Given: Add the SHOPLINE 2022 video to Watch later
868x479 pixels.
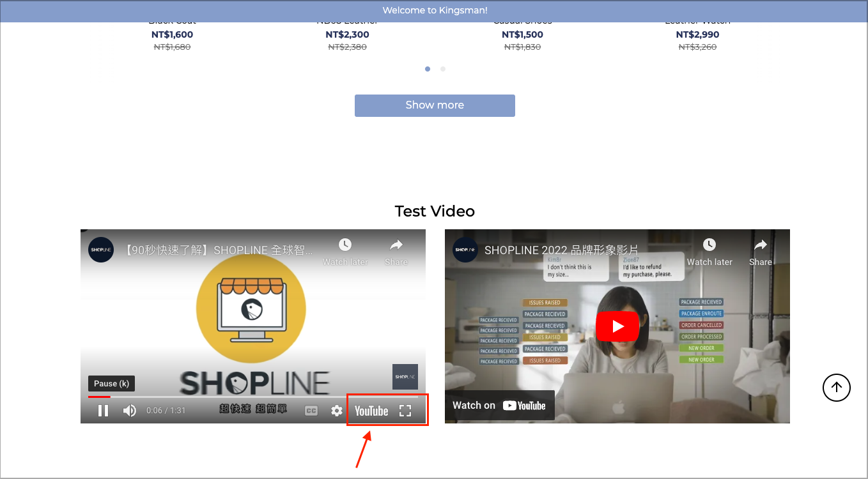Looking at the screenshot, I should pyautogui.click(x=709, y=252).
